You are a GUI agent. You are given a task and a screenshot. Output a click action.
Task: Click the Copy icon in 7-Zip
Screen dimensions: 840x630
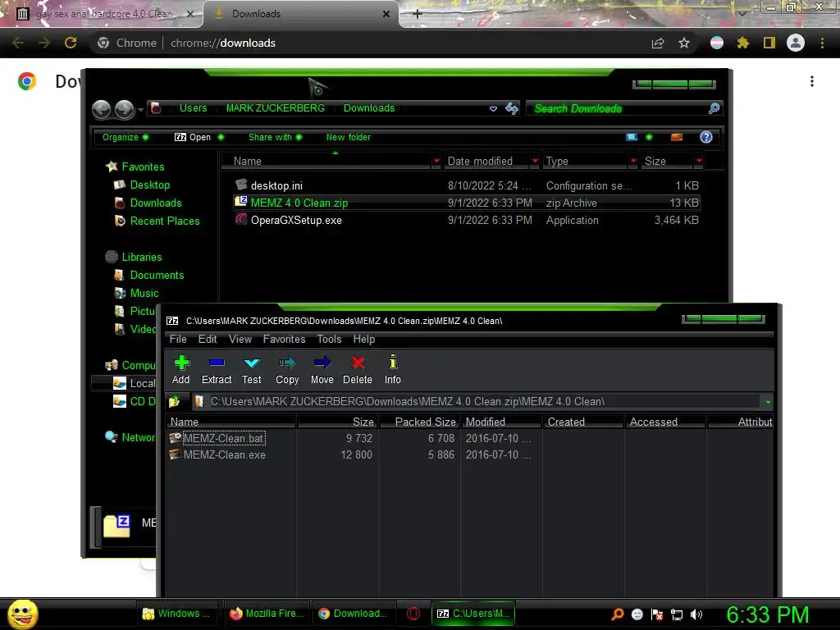(x=287, y=363)
